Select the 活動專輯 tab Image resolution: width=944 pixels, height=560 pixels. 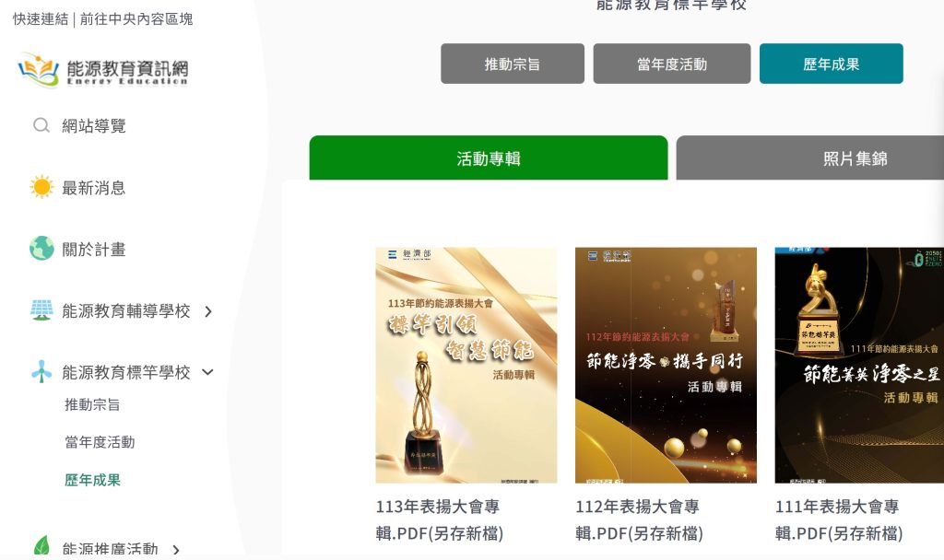click(489, 158)
